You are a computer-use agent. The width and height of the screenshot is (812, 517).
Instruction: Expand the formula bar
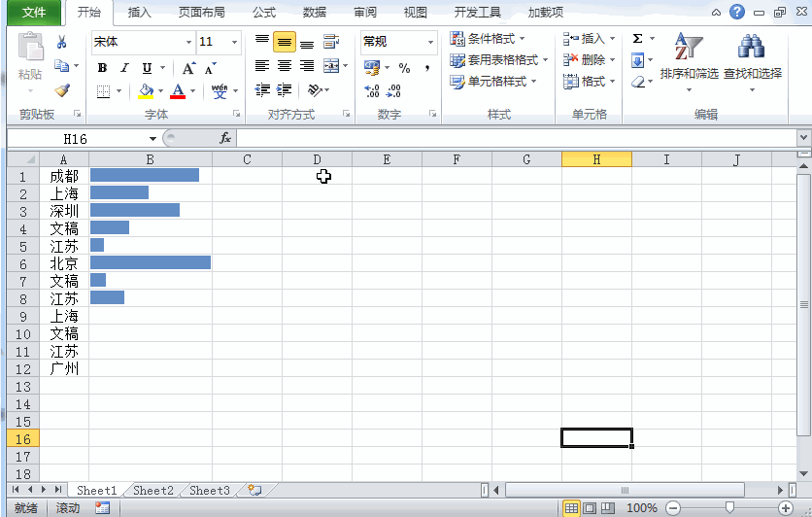pyautogui.click(x=803, y=138)
